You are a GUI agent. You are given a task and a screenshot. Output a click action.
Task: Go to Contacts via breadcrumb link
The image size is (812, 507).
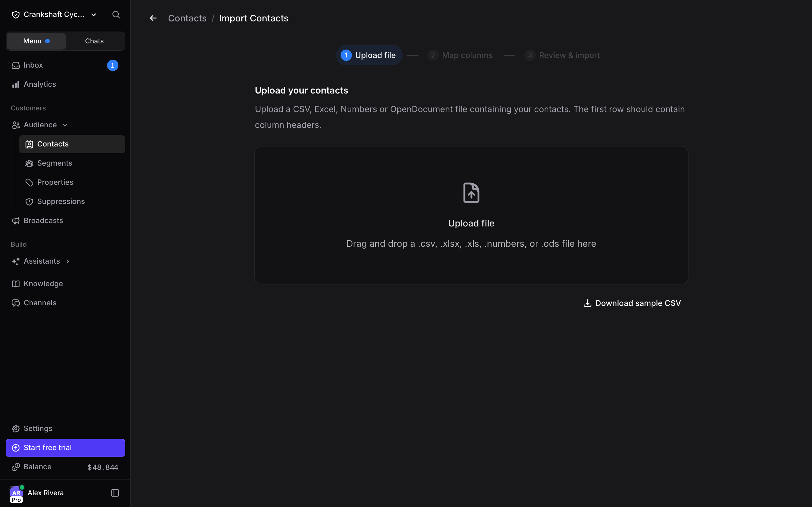coord(187,18)
